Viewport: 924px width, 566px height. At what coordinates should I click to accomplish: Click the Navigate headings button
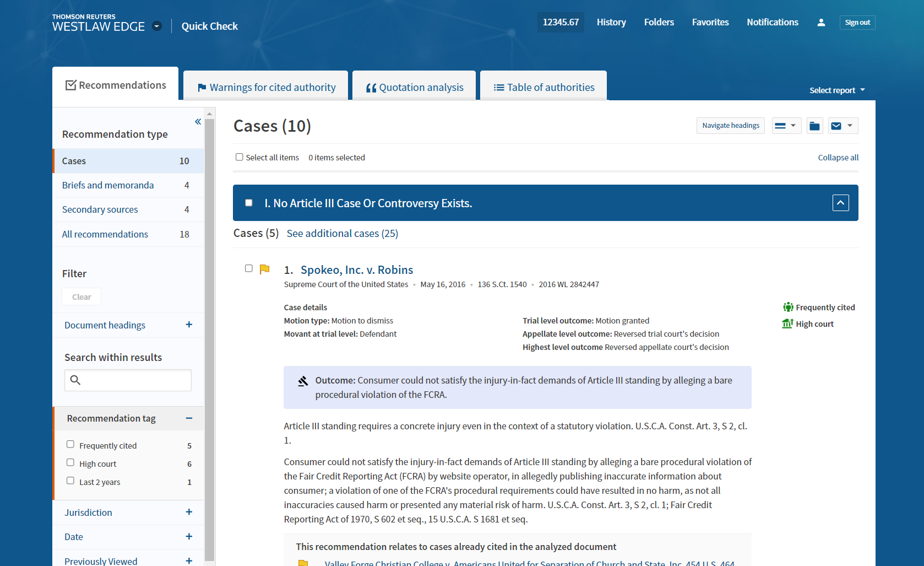(x=730, y=126)
